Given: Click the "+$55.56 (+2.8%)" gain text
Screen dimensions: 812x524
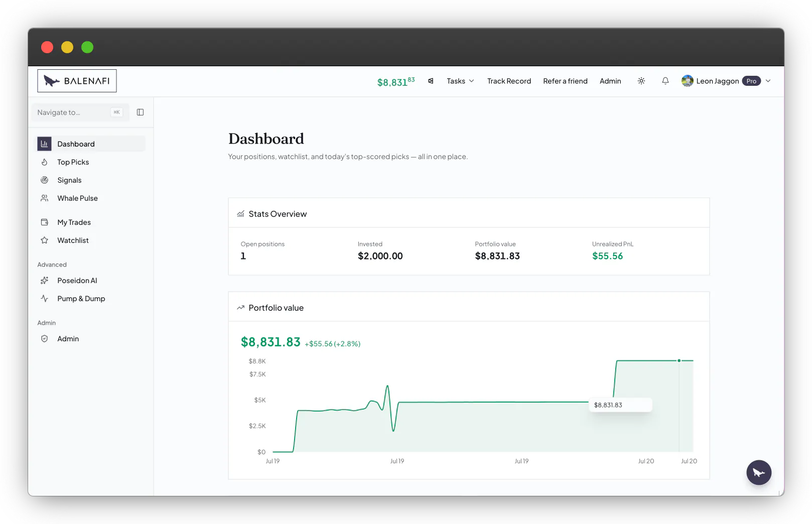Looking at the screenshot, I should coord(333,344).
